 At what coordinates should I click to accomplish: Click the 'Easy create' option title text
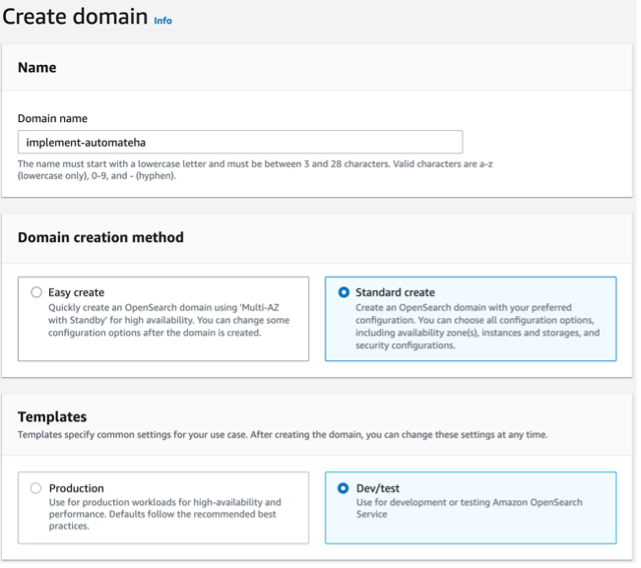coord(76,292)
